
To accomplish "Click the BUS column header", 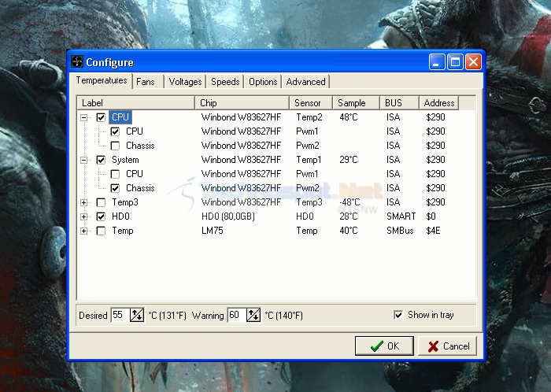I will pos(399,103).
